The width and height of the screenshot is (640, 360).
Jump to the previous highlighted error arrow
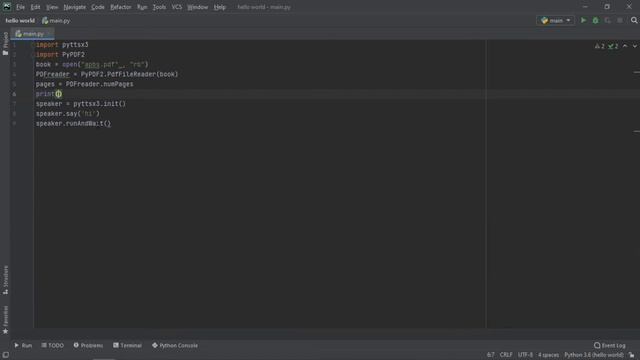(625, 46)
